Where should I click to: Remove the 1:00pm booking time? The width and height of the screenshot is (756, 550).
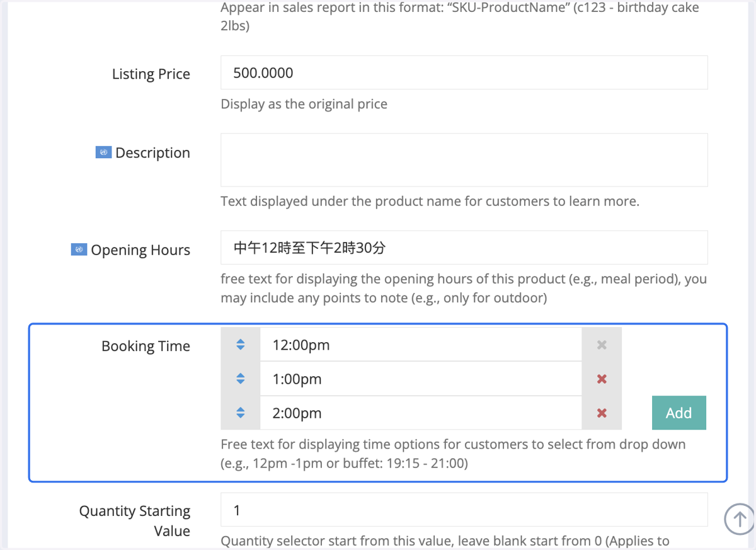[602, 379]
